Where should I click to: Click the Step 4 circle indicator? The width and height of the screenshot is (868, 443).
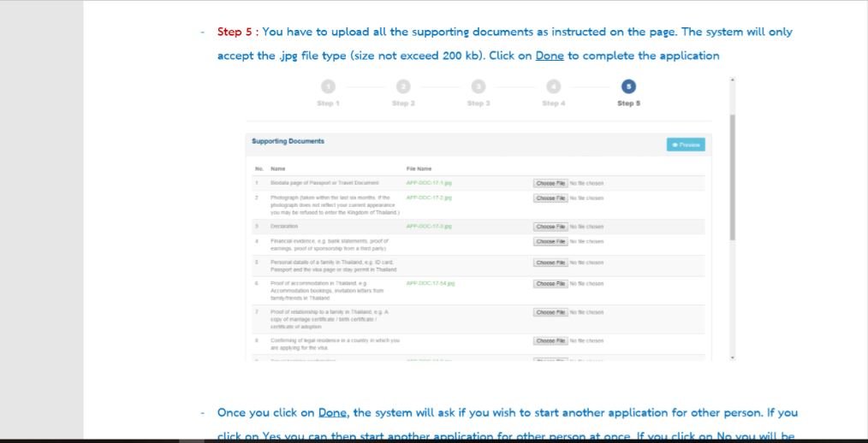tap(553, 86)
